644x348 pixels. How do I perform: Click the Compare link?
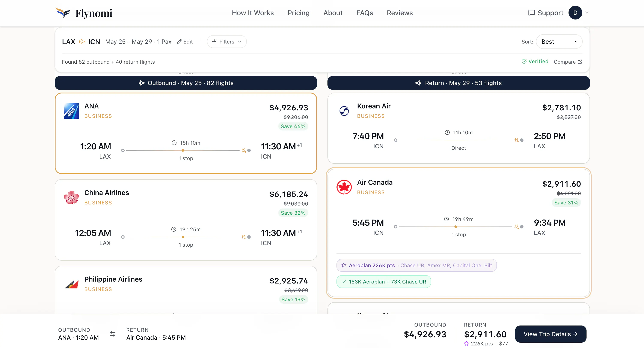click(568, 62)
